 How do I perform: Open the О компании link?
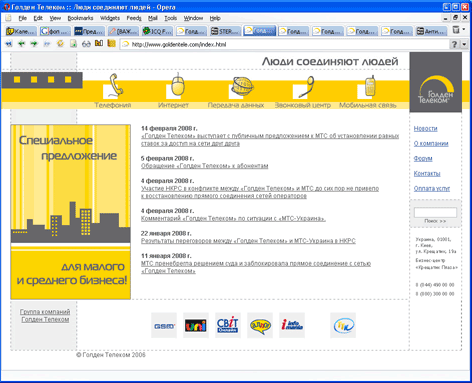431,143
